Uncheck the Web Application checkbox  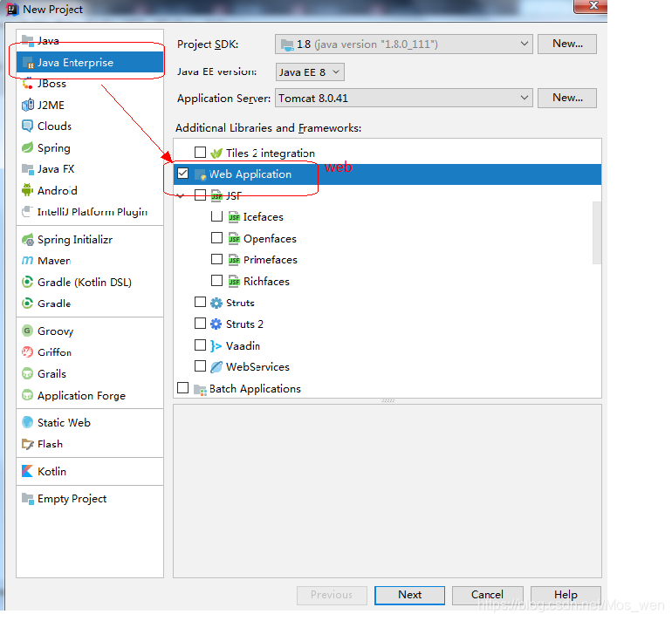pyautogui.click(x=183, y=174)
